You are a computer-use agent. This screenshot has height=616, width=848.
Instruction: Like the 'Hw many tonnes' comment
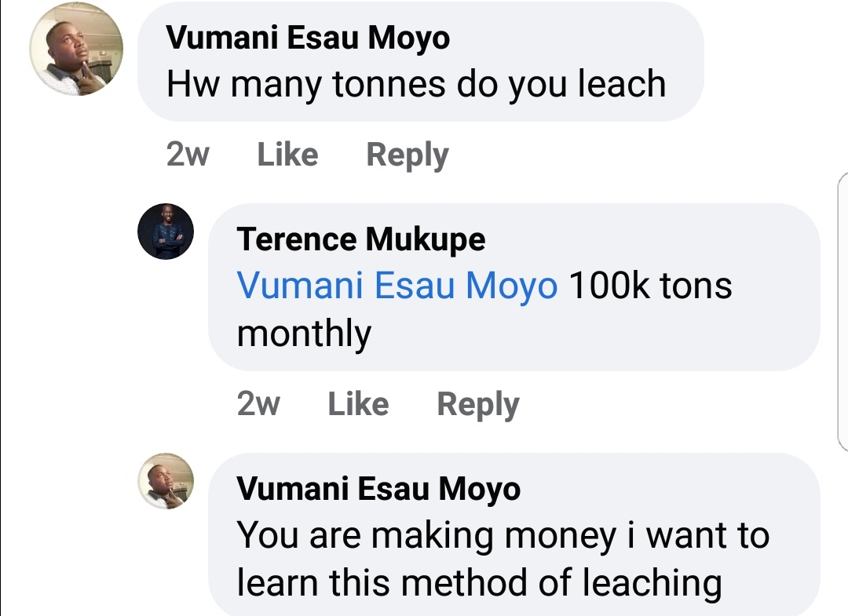click(287, 154)
